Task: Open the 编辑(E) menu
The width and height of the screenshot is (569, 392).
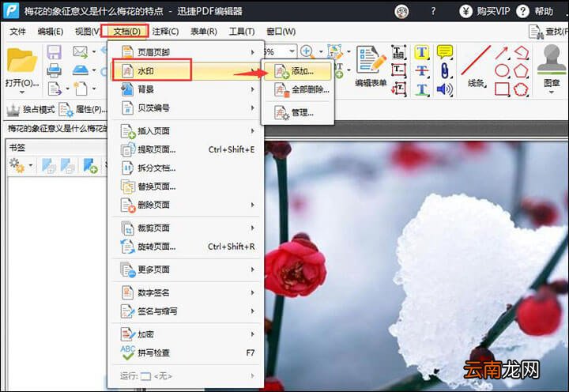Action: [51, 32]
